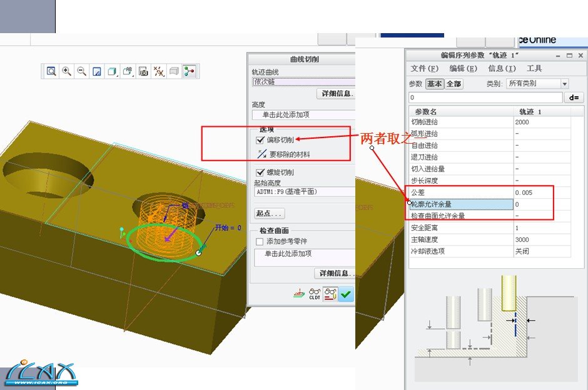Select the ADTM1:F9(基准平面) start height field
The height and width of the screenshot is (390, 588).
click(x=305, y=191)
